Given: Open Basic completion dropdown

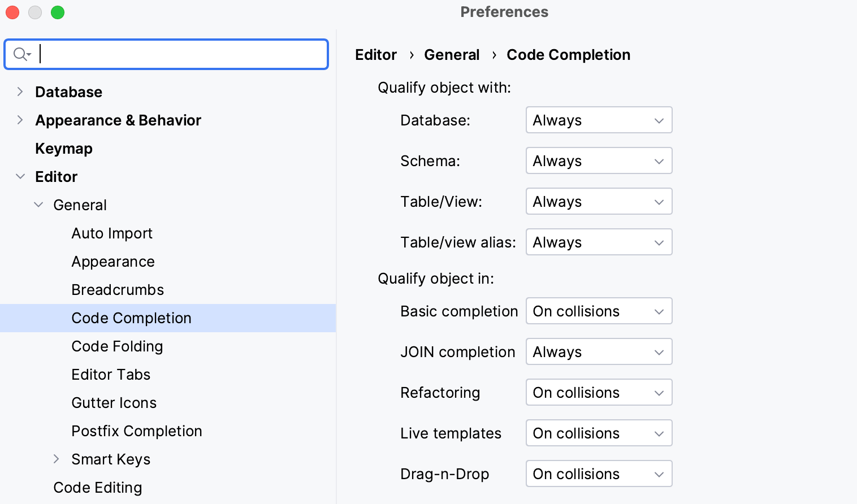Looking at the screenshot, I should pyautogui.click(x=598, y=311).
